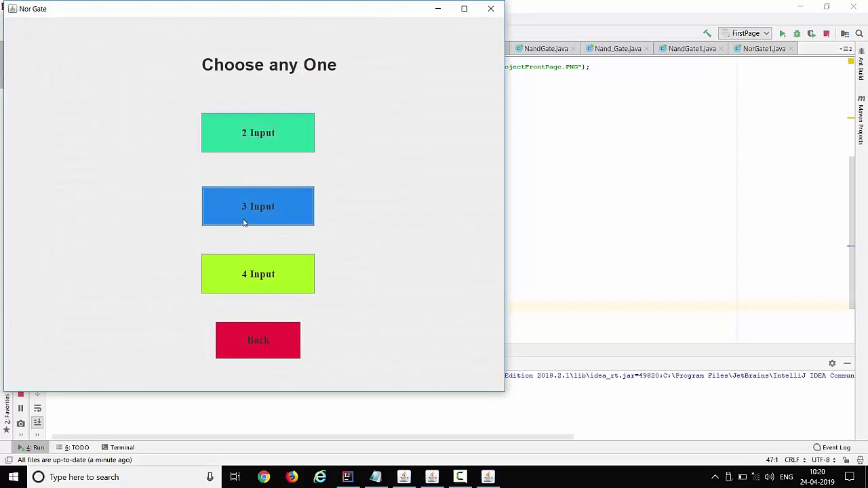Open the Terminal tool window tab
This screenshot has height=488, width=868.
(x=118, y=447)
